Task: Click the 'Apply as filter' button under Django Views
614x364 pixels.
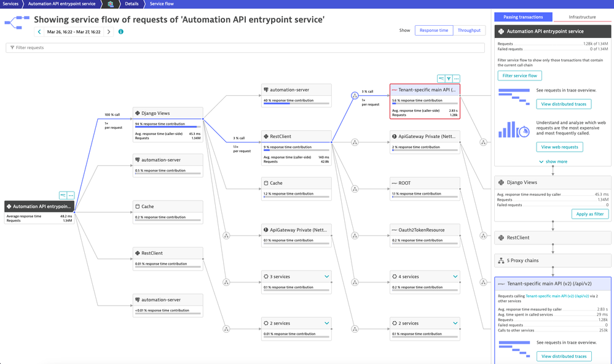Action: tap(590, 214)
